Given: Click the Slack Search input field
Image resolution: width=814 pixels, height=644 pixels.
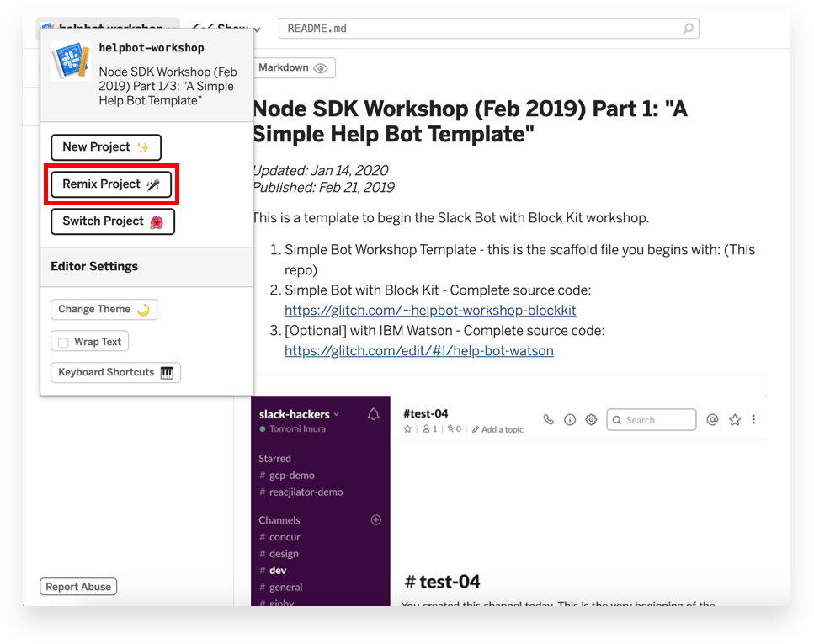Looking at the screenshot, I should pyautogui.click(x=651, y=419).
